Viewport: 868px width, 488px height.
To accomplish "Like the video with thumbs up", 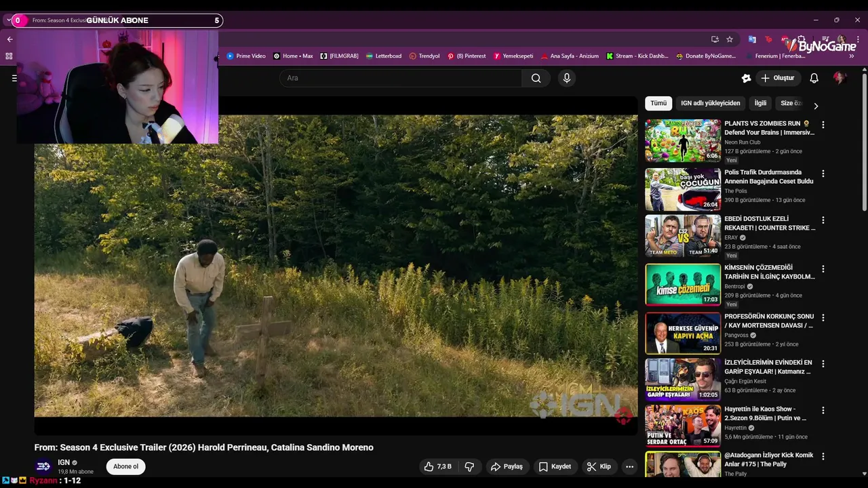I will [437, 466].
